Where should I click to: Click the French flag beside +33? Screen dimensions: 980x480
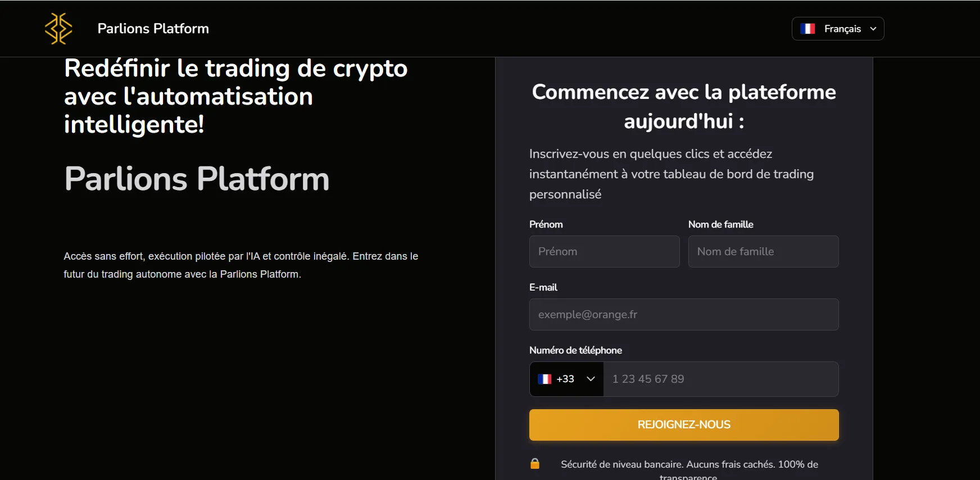[x=545, y=379]
